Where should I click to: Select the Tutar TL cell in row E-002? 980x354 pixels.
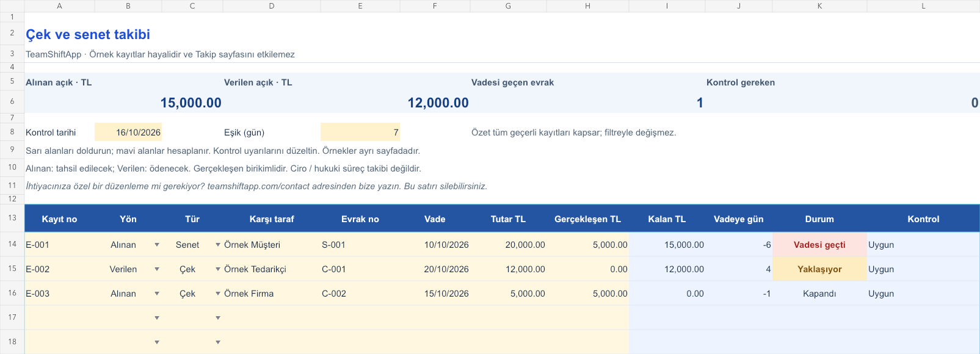click(508, 269)
